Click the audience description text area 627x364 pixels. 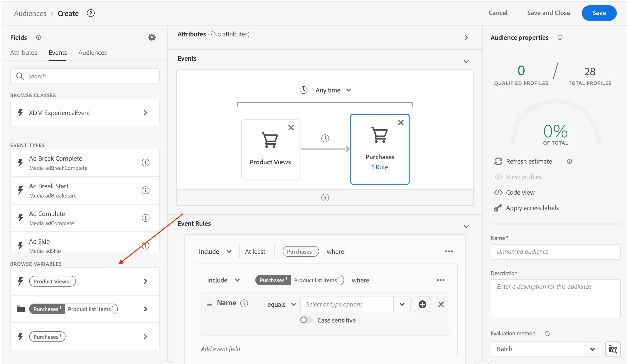[x=555, y=298]
